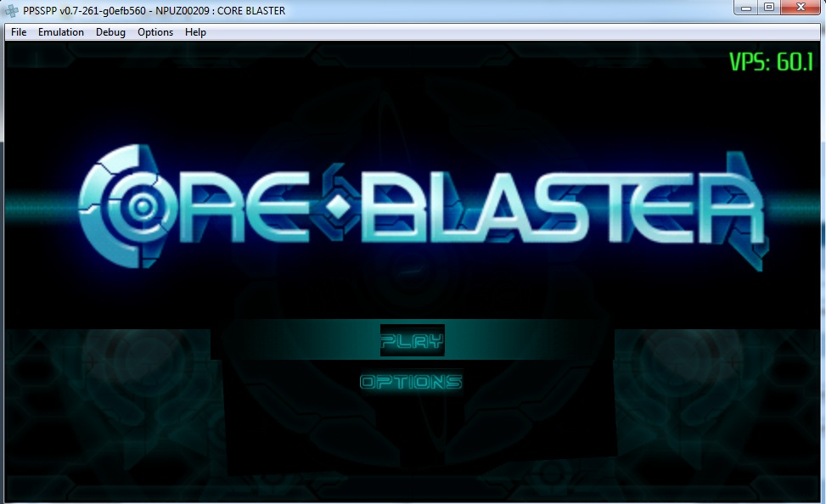
Task: Select OPTIONS in the game menu
Action: [411, 382]
